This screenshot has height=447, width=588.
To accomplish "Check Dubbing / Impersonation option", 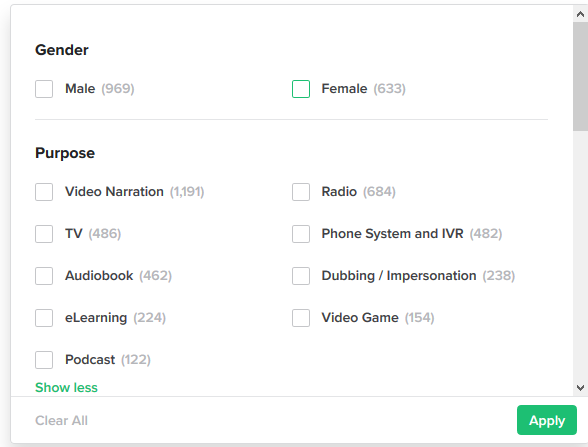I will (x=301, y=276).
